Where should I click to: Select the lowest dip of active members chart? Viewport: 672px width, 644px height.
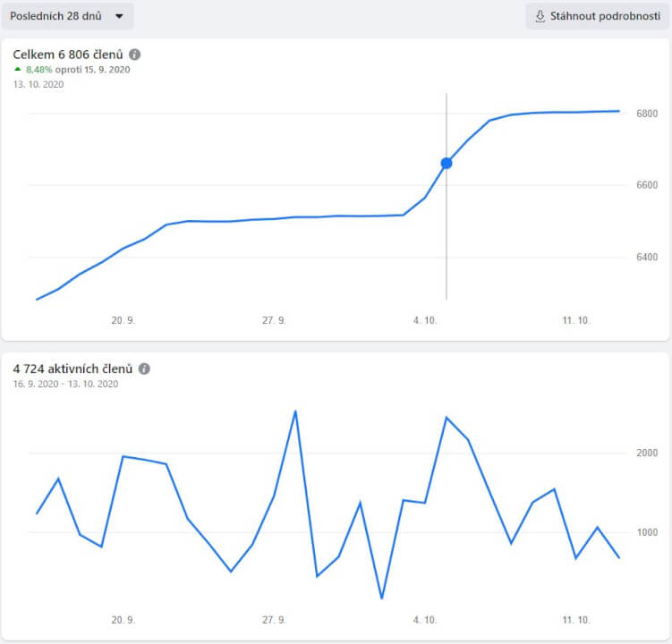pos(381,597)
